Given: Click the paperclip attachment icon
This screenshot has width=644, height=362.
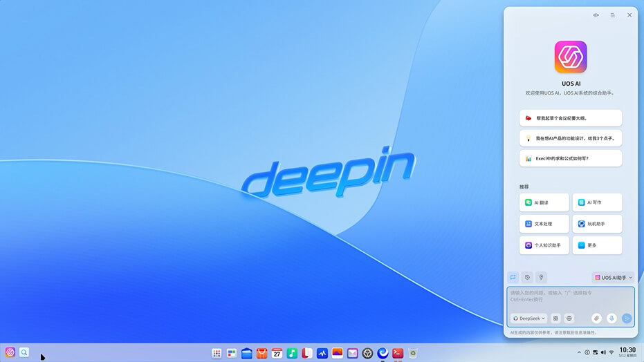Looking at the screenshot, I should (596, 318).
